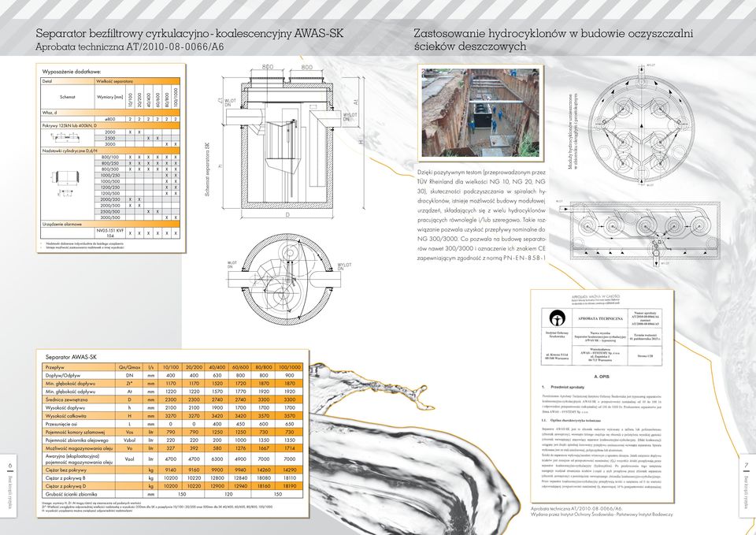The width and height of the screenshot is (756, 535).
Task: Click the vertical label "Schemat separatora SK"
Action: [206, 169]
